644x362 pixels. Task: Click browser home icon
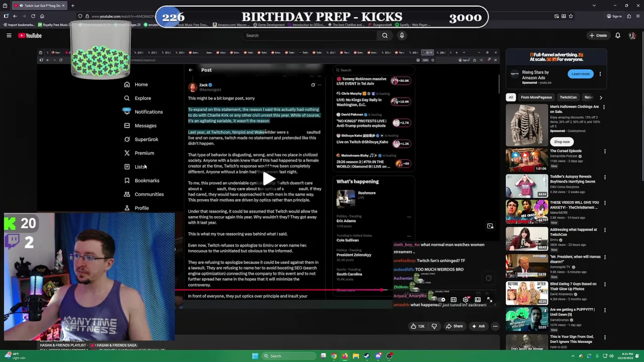(42, 16)
